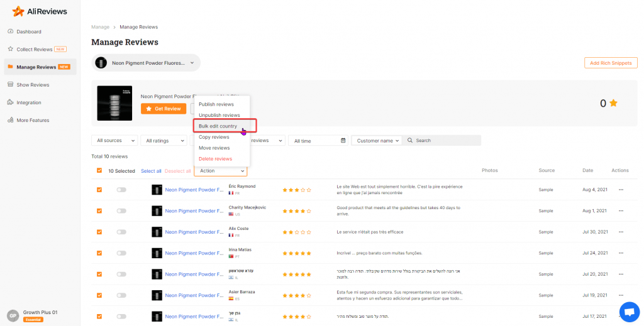The image size is (644, 326).
Task: Open the All ratings filter dropdown
Action: tap(164, 140)
